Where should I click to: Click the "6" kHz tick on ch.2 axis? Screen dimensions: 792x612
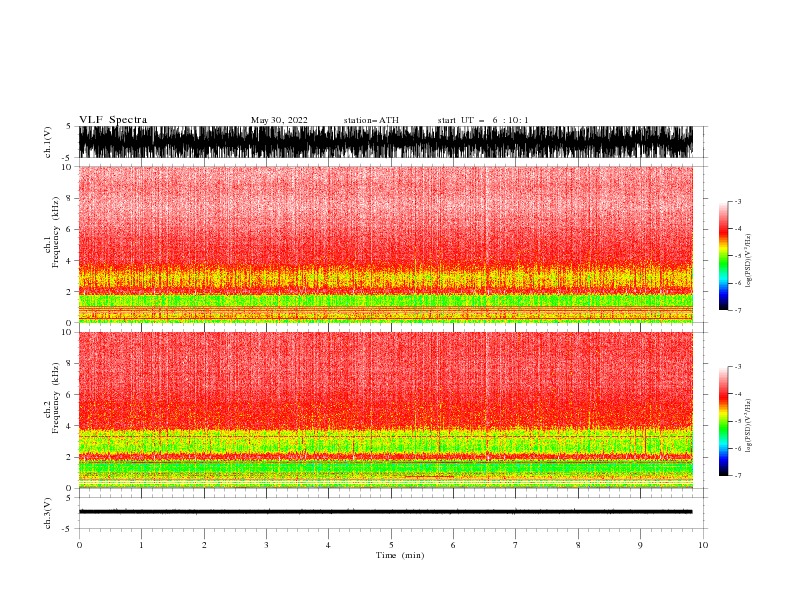(70, 395)
